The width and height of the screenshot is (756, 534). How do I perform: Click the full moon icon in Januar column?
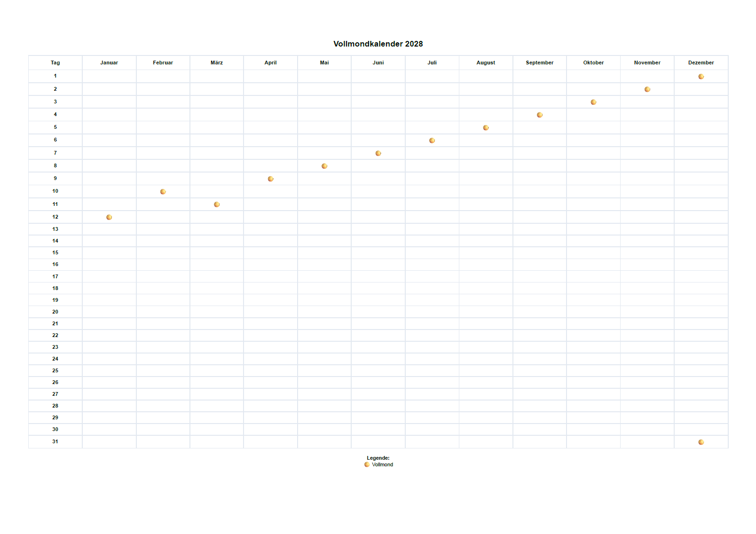(x=109, y=217)
